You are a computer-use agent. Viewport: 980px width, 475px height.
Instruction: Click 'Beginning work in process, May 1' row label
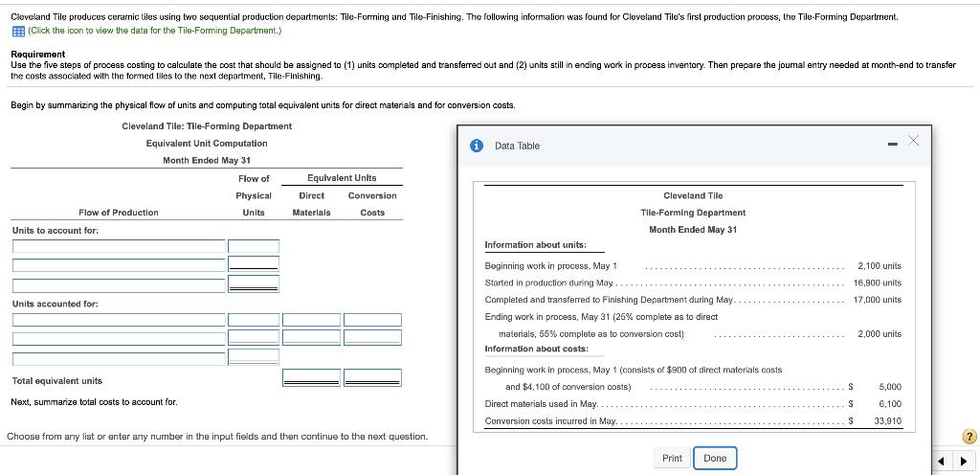[550, 265]
